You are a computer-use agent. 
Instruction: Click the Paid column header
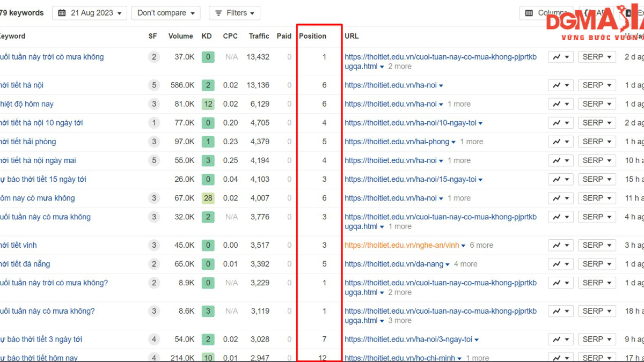284,36
